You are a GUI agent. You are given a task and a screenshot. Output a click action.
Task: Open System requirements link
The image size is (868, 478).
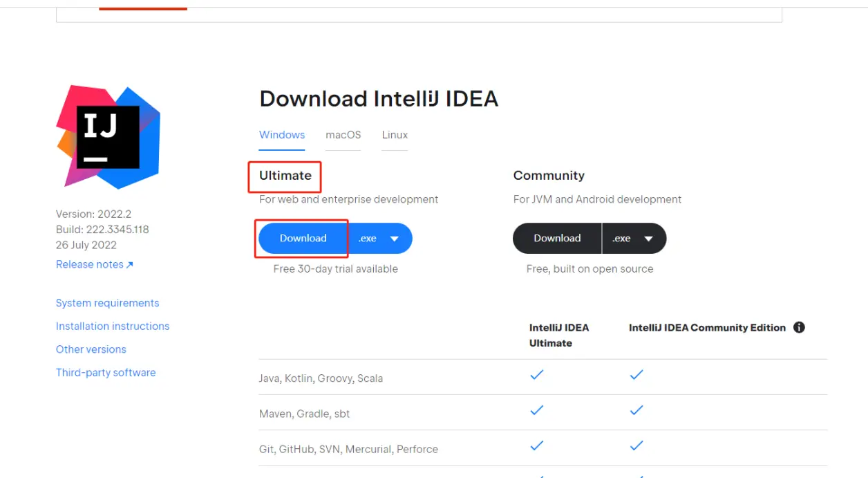[x=107, y=303]
